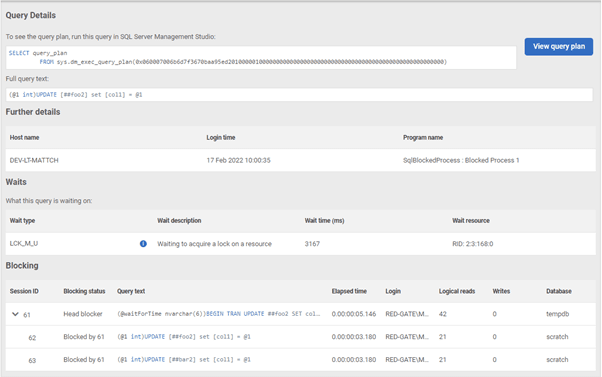This screenshot has width=602, height=377.
Task: Click wait resource RID: 2:3:168:0
Action: pos(473,243)
